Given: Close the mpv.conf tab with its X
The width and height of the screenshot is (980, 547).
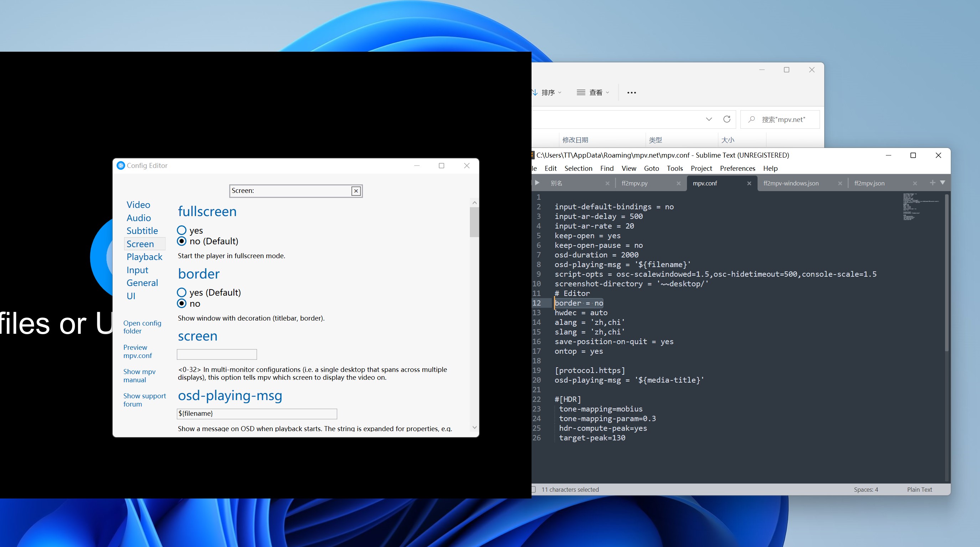Looking at the screenshot, I should coord(749,184).
